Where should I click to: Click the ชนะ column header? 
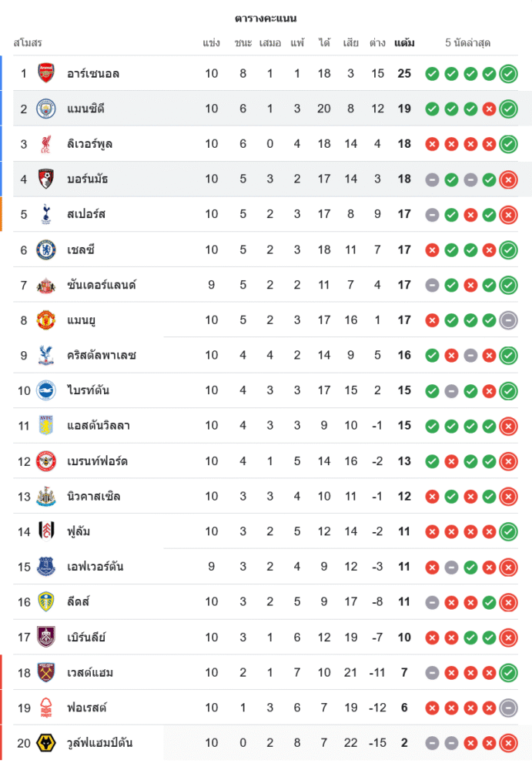tap(243, 42)
